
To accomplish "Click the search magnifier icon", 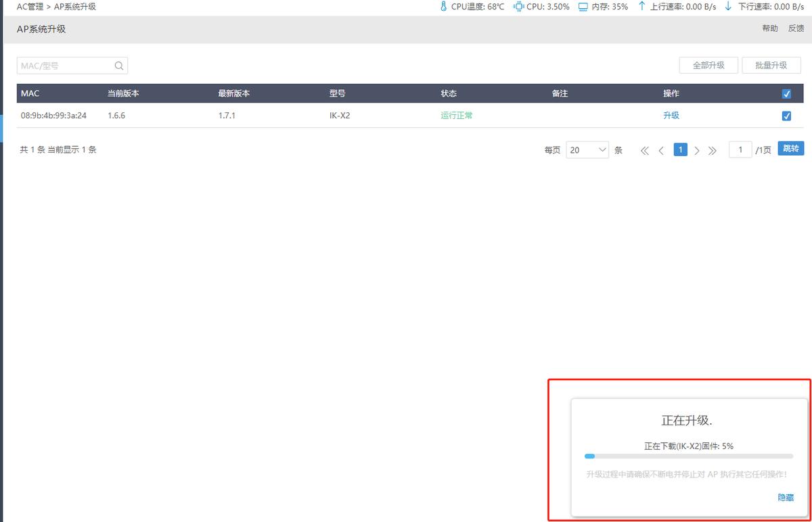I will pyautogui.click(x=118, y=66).
